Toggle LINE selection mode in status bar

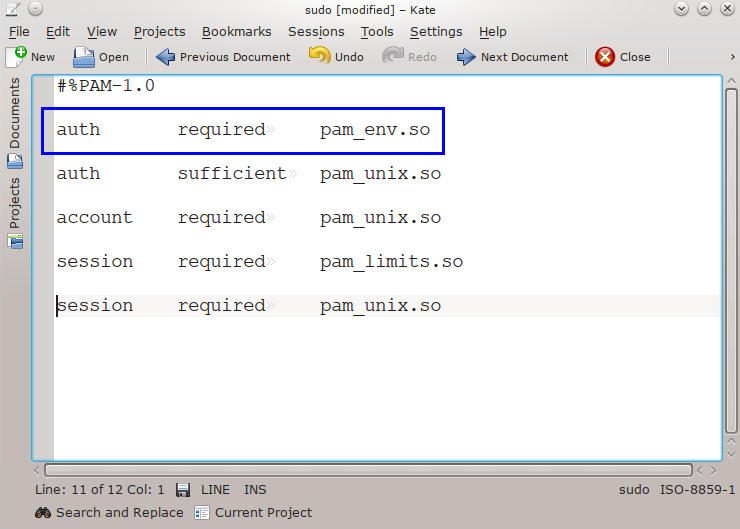(215, 490)
